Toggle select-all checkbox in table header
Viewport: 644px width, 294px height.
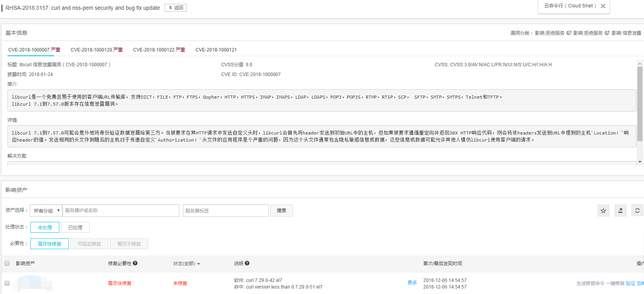[7, 263]
